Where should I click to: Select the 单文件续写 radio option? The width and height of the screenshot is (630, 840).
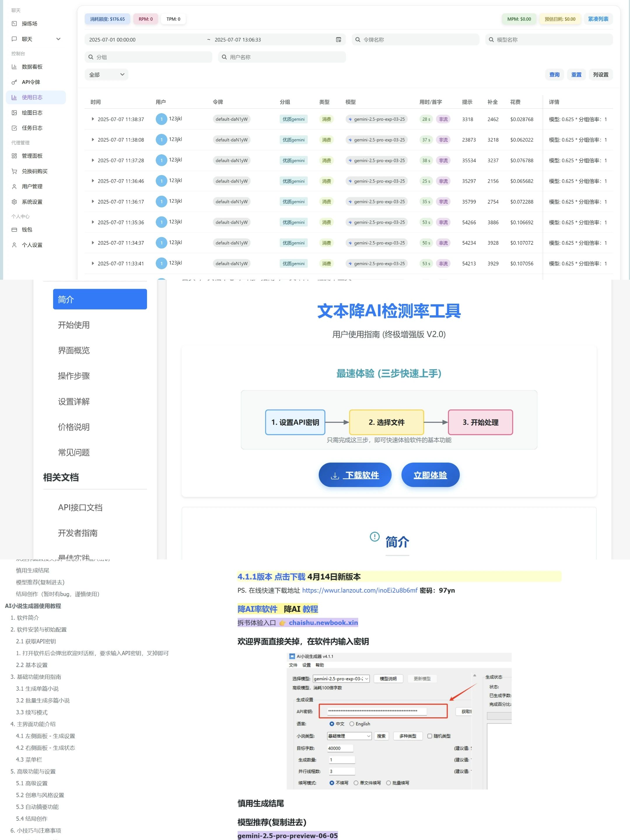[356, 783]
